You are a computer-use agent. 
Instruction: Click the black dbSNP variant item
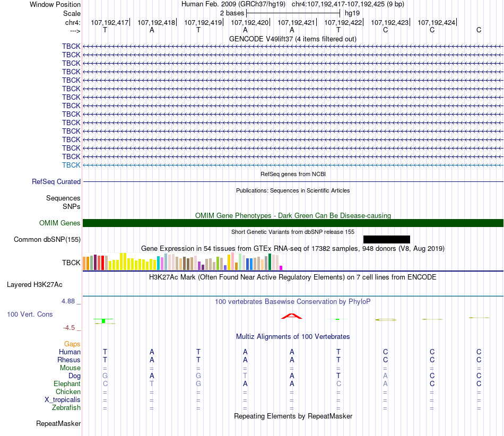pos(387,239)
